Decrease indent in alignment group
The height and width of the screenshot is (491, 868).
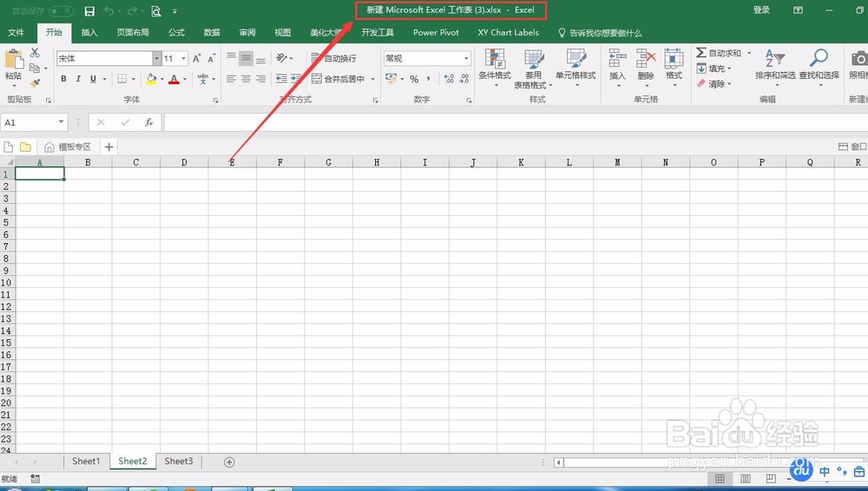pyautogui.click(x=281, y=79)
